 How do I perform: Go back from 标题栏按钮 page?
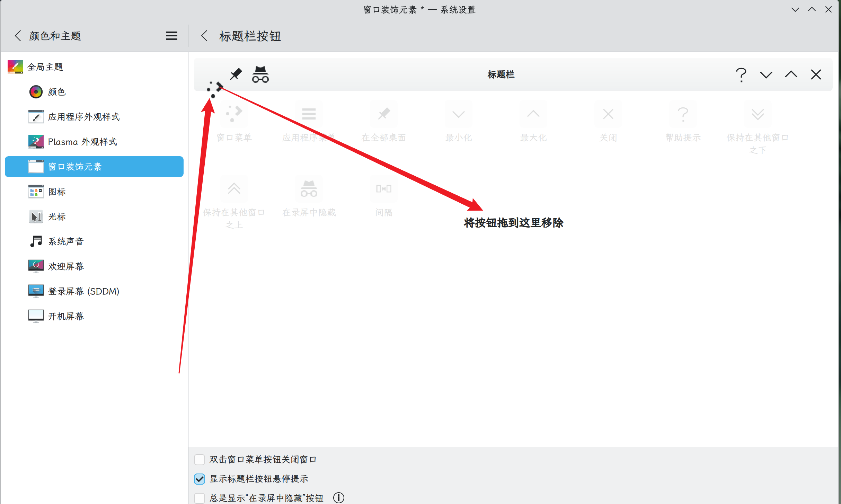coord(204,36)
